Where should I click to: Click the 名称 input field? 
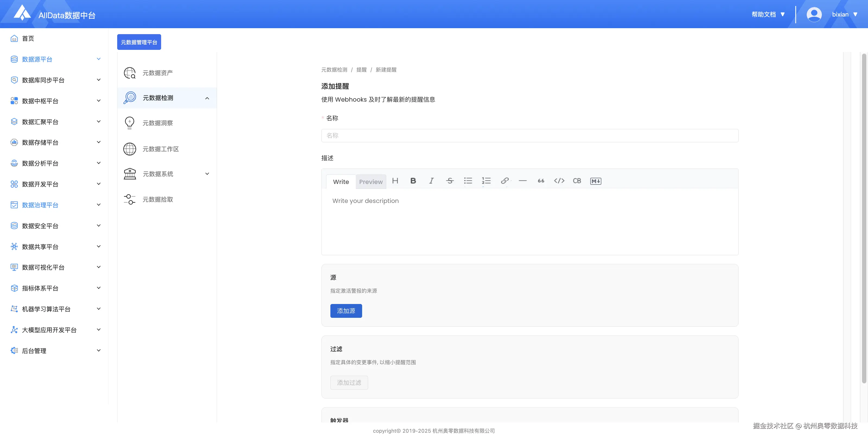[x=529, y=136]
